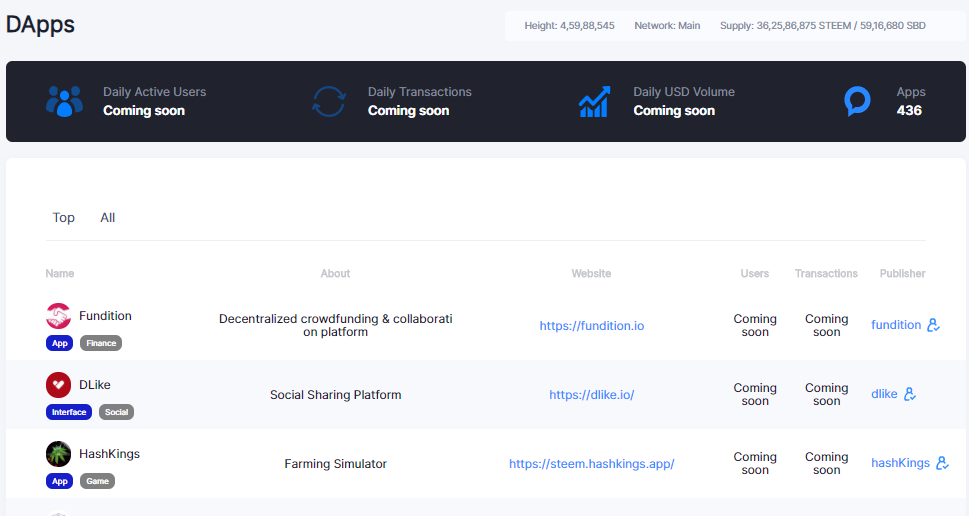Image resolution: width=969 pixels, height=516 pixels.
Task: Click the Publisher column header
Action: [x=903, y=274]
